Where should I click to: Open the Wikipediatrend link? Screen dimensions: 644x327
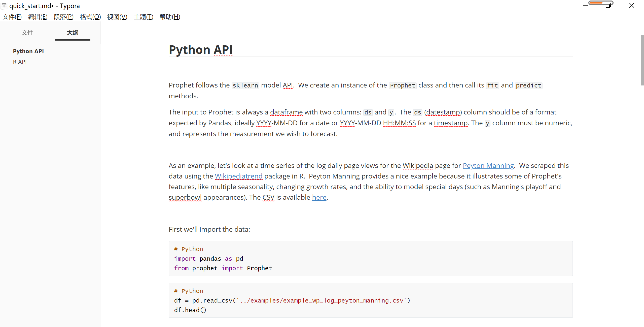(238, 176)
